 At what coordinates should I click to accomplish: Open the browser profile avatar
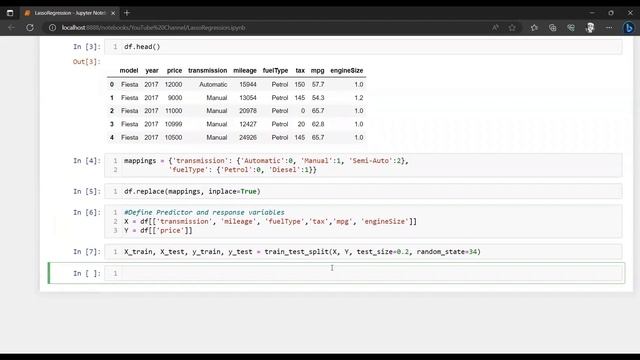[590, 28]
